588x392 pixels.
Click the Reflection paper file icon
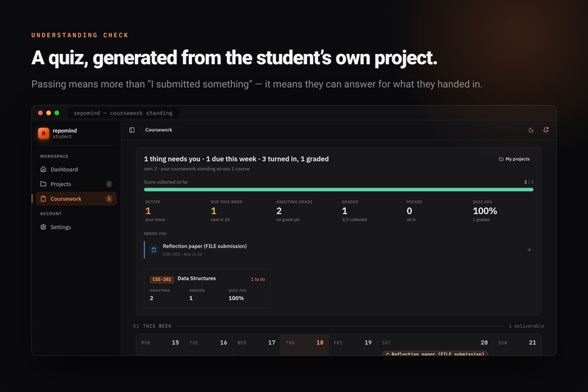coord(154,250)
